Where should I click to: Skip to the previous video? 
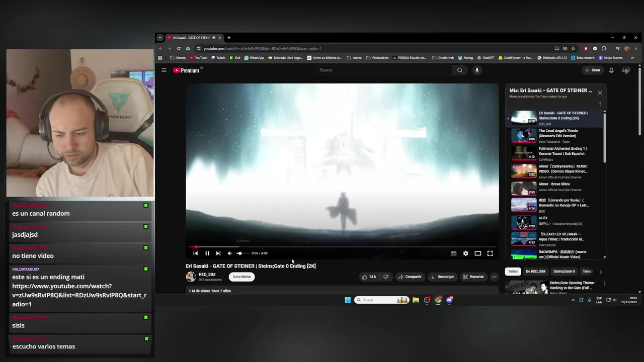point(196,253)
